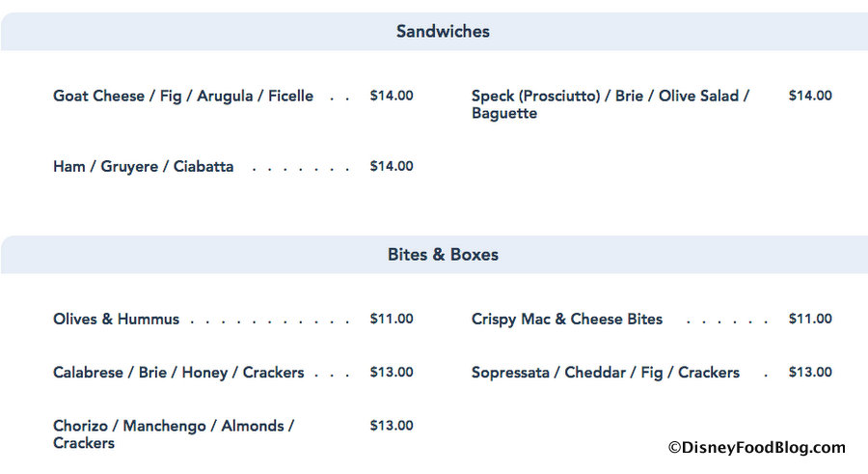Image resolution: width=868 pixels, height=474 pixels.
Task: Pick the Ham / Gruyere / Ciabatta sandwich
Action: point(144,167)
